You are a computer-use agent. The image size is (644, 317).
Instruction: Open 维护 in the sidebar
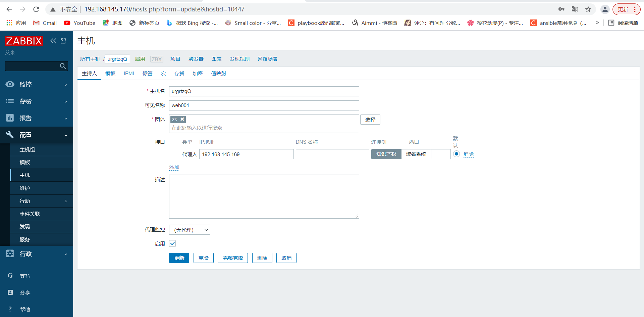42,188
